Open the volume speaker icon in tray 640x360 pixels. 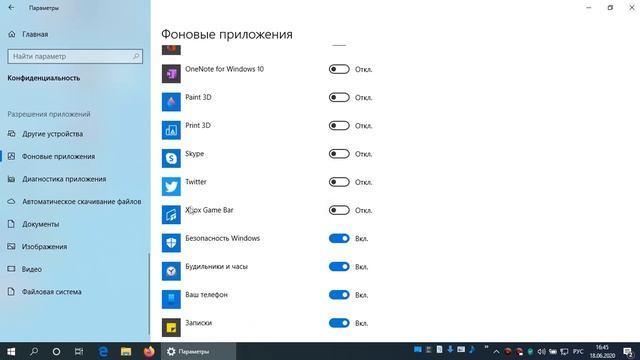(x=541, y=351)
